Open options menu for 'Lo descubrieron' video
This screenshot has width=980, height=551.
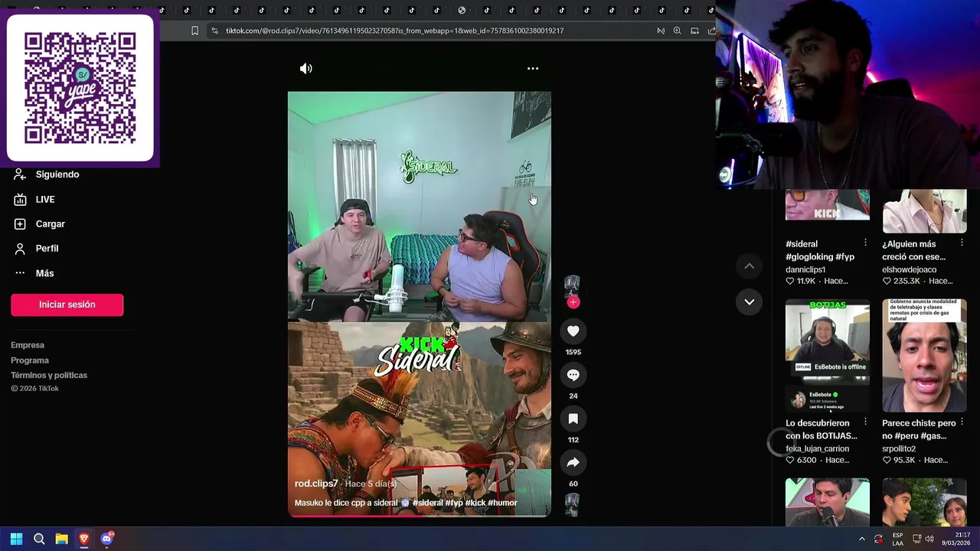click(865, 422)
